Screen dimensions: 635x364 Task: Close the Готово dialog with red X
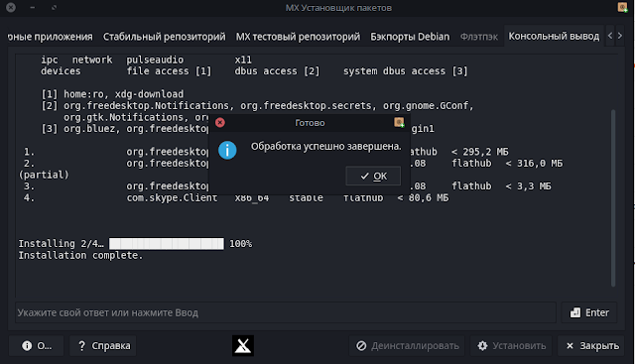tap(220, 122)
